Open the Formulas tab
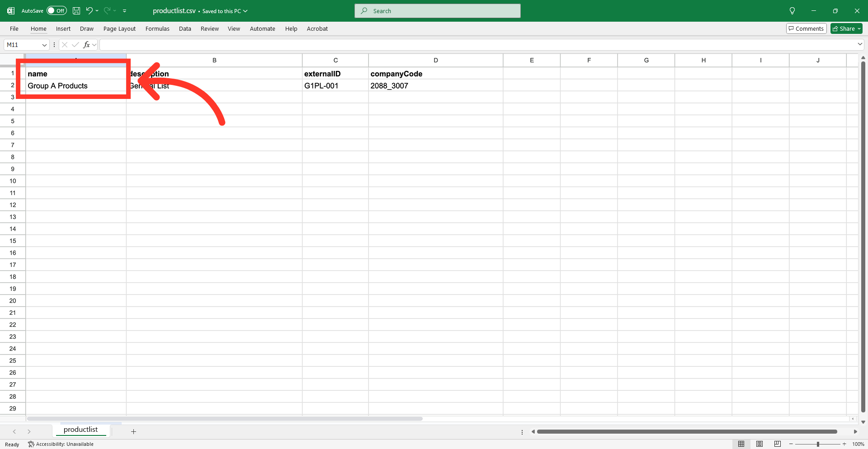 157,28
